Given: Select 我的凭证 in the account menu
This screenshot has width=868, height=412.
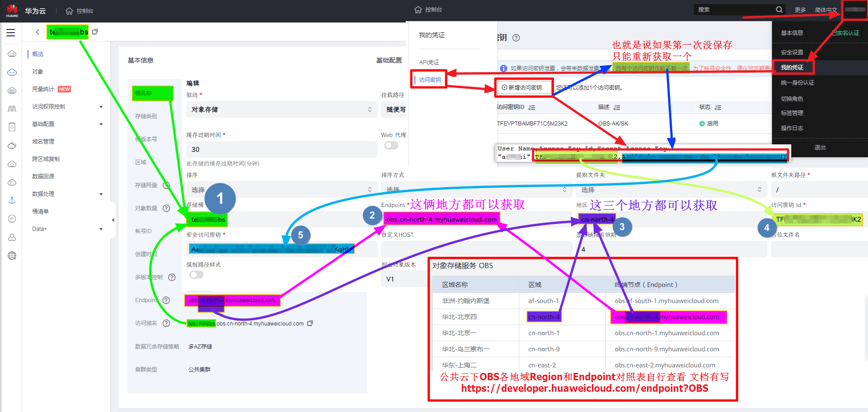Looking at the screenshot, I should tap(793, 68).
